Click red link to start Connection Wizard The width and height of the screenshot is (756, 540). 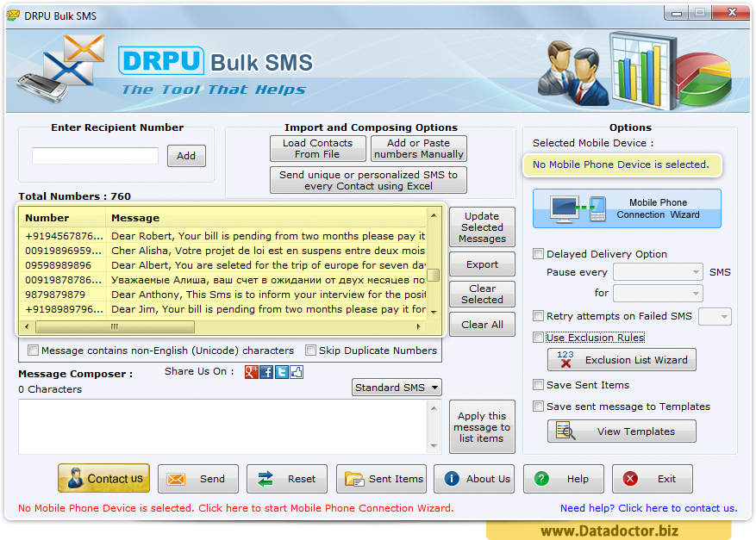[236, 508]
